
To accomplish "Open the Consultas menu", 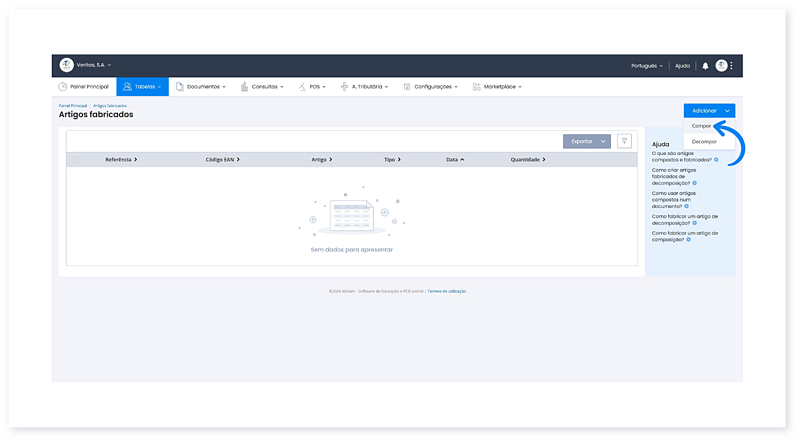I will click(262, 87).
